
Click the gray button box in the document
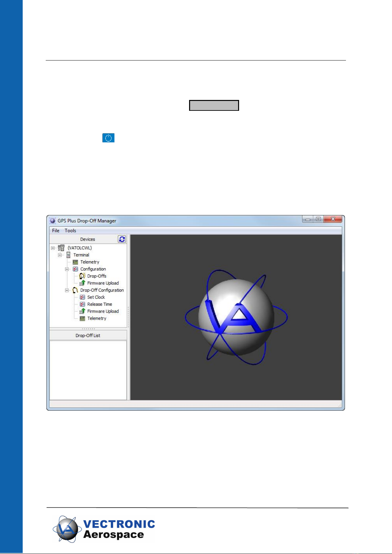[214, 106]
